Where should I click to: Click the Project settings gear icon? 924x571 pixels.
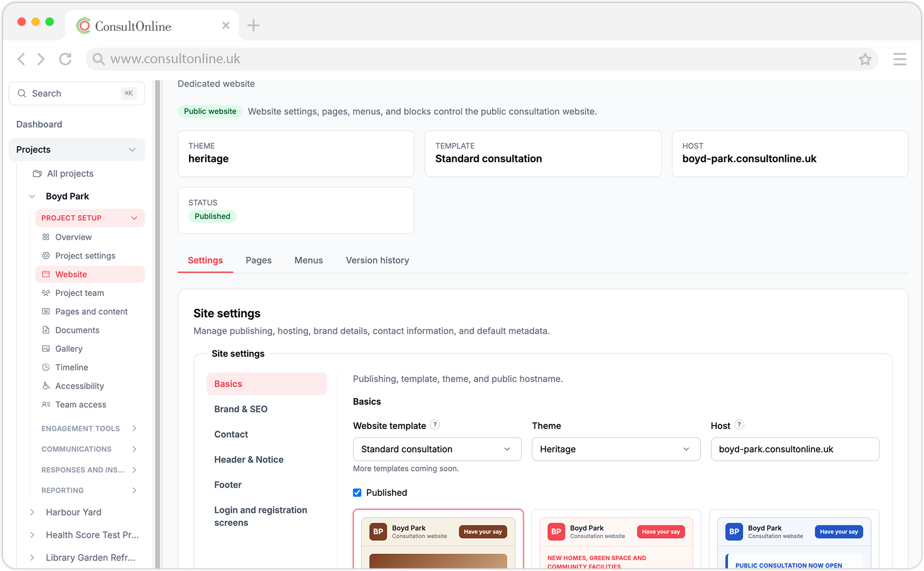(x=46, y=256)
